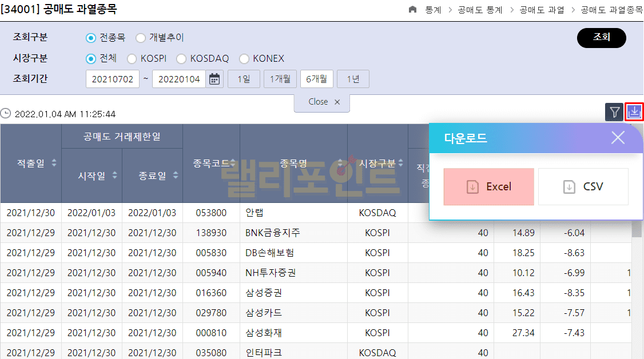
Task: Choose KOSPI market radio button
Action: tap(132, 58)
